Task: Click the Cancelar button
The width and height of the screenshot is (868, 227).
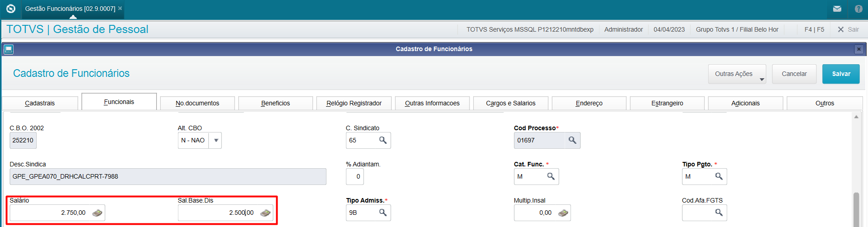Action: click(x=794, y=74)
